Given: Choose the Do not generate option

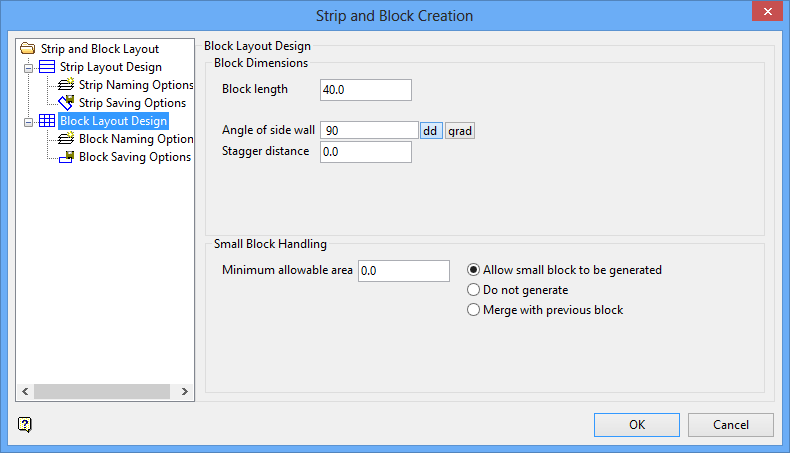Looking at the screenshot, I should coord(474,290).
